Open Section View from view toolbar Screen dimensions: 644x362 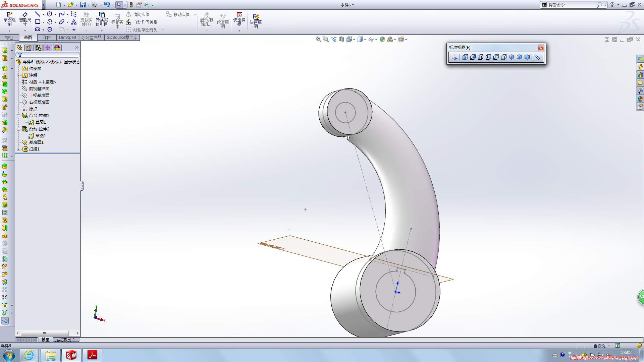pos(341,39)
